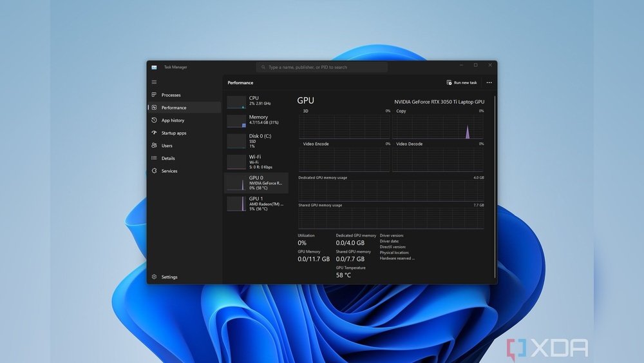Click the Task Manager app icon
This screenshot has width=644, height=363.
pos(155,67)
